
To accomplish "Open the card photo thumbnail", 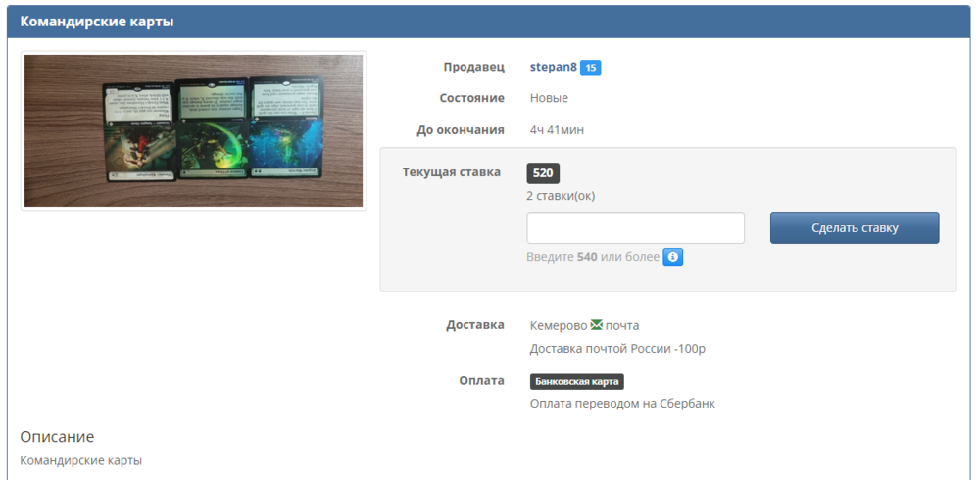I will 194,130.
